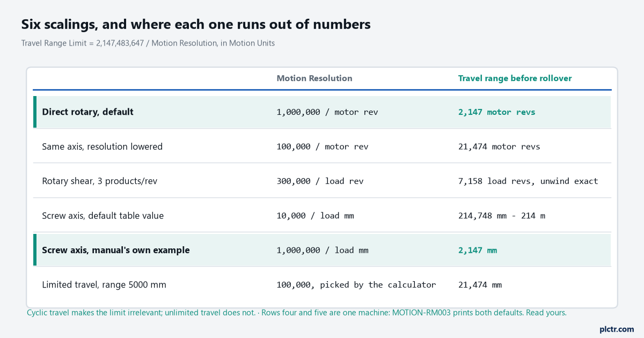Select 'Screw axis, manual's own example' label

pyautogui.click(x=116, y=250)
